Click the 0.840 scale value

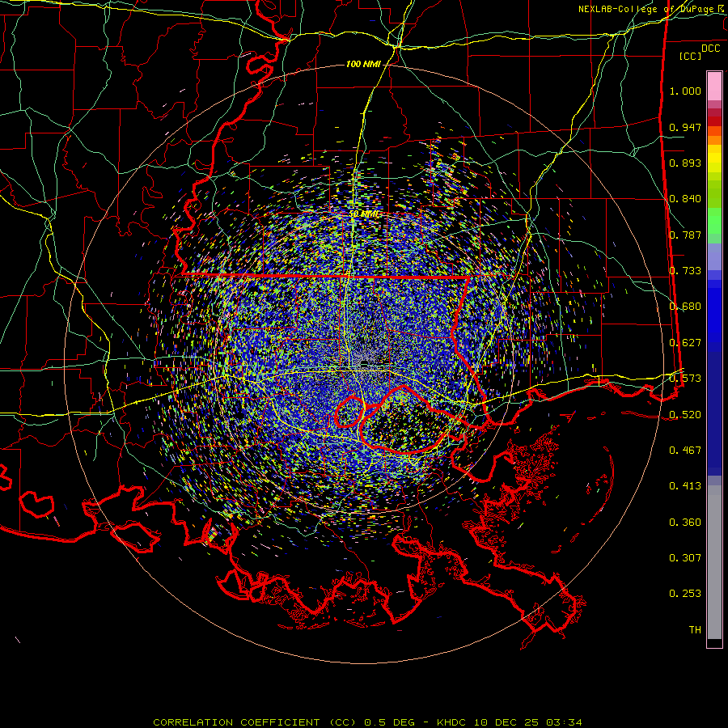click(x=685, y=199)
